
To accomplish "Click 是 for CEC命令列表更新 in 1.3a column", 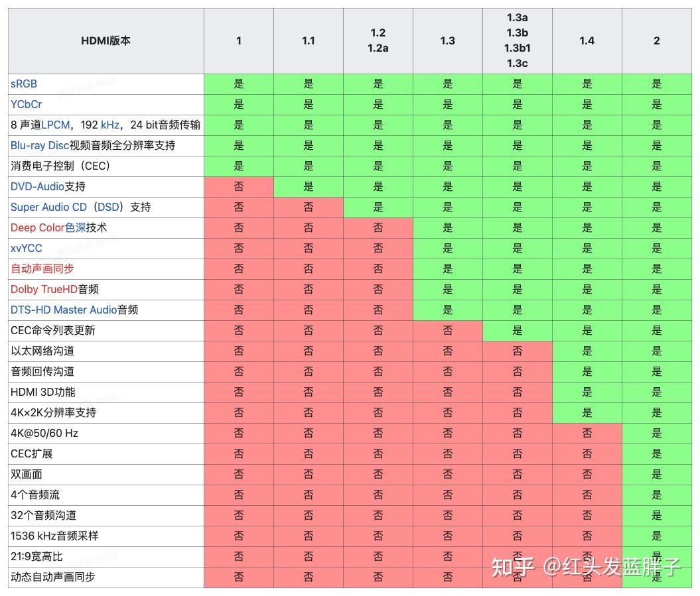I will click(x=518, y=330).
